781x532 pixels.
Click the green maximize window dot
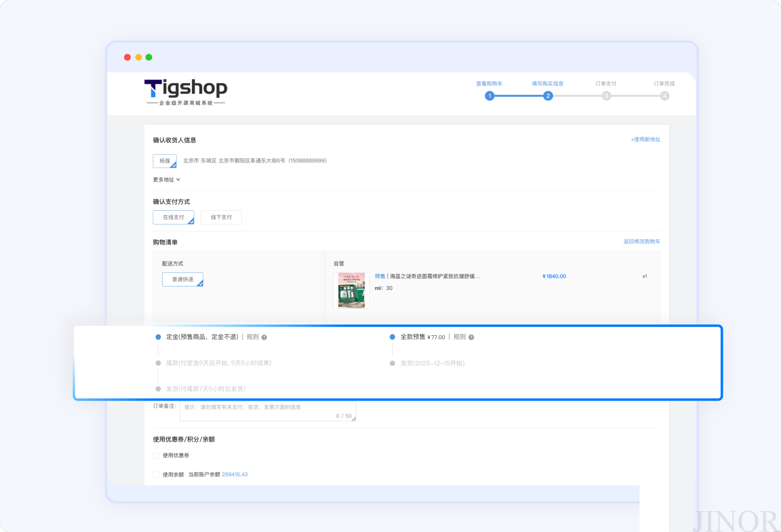[x=149, y=57]
